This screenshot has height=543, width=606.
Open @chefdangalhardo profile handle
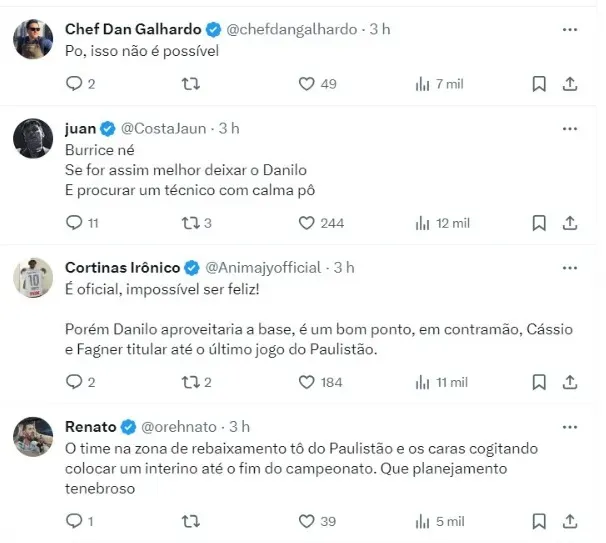tap(292, 30)
